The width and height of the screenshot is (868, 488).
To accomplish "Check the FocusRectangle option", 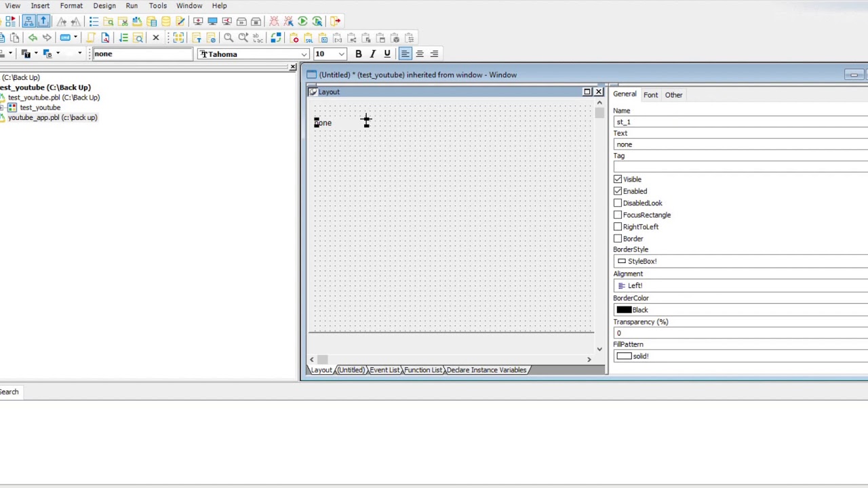I will coord(618,215).
